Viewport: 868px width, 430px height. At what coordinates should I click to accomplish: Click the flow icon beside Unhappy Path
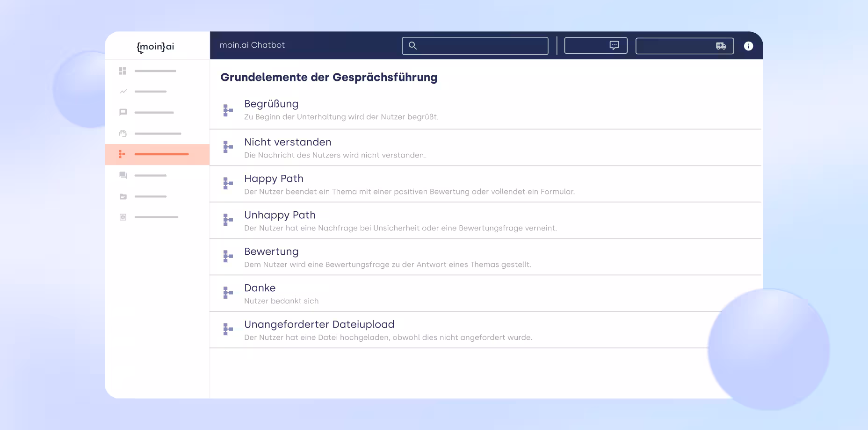(228, 220)
